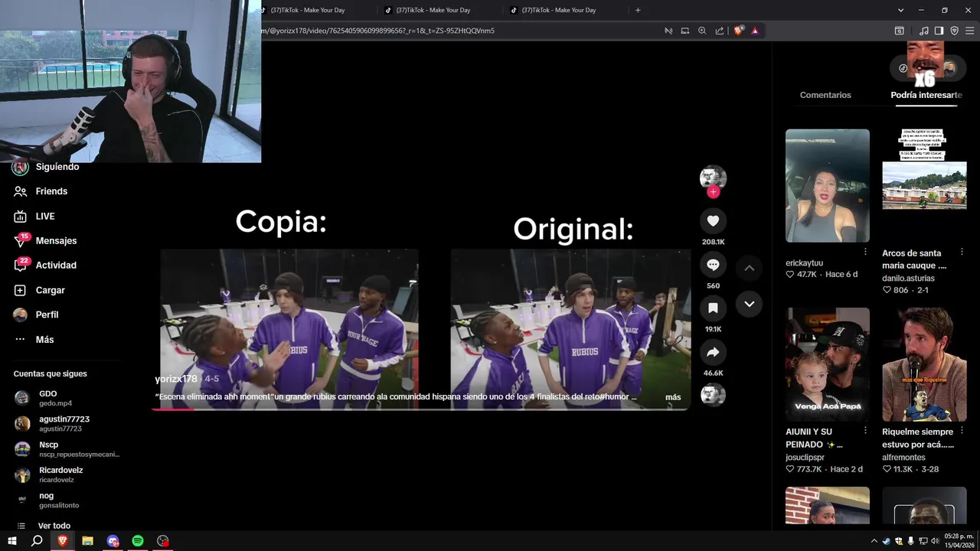Open Siguiendo feed in the sidebar

coord(47,167)
